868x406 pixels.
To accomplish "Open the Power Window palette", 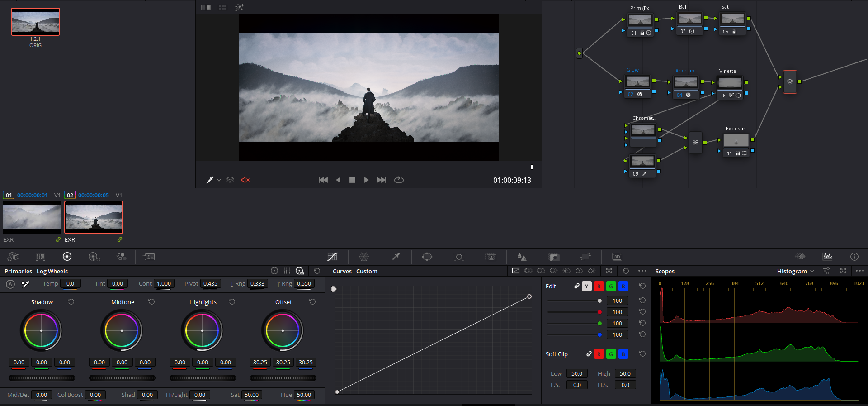I will pos(427,257).
